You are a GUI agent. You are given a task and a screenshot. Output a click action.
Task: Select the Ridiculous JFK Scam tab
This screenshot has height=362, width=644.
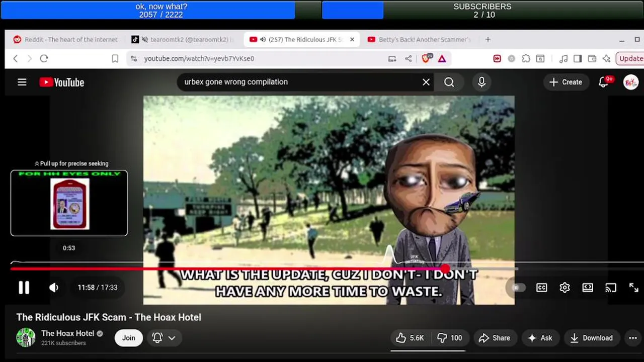coord(302,40)
